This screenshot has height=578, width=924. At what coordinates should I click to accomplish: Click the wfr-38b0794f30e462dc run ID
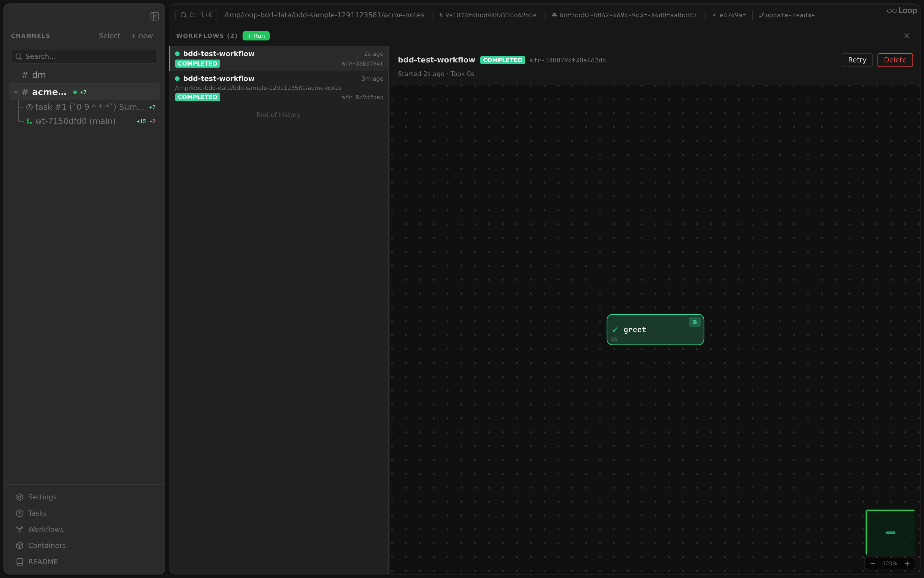pyautogui.click(x=568, y=60)
